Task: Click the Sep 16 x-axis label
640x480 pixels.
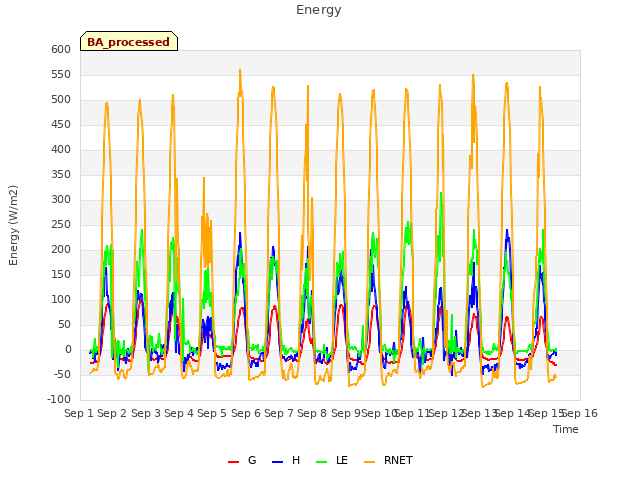Action: tap(580, 413)
